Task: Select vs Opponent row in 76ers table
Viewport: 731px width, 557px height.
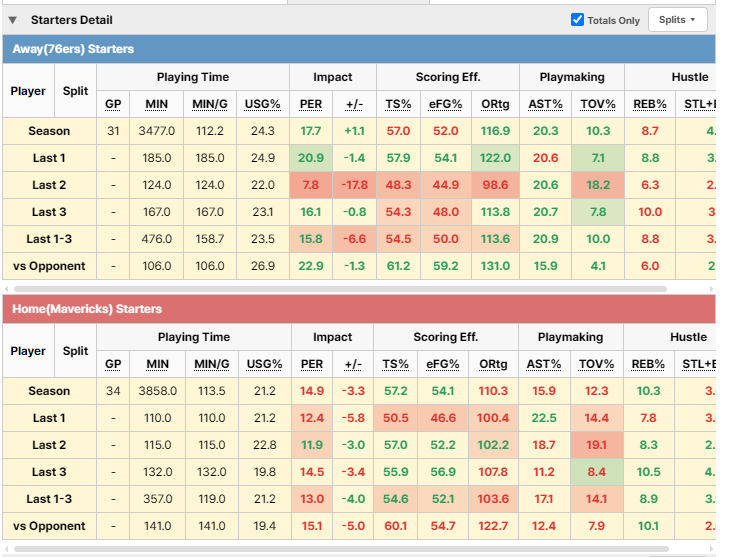Action: (x=359, y=266)
